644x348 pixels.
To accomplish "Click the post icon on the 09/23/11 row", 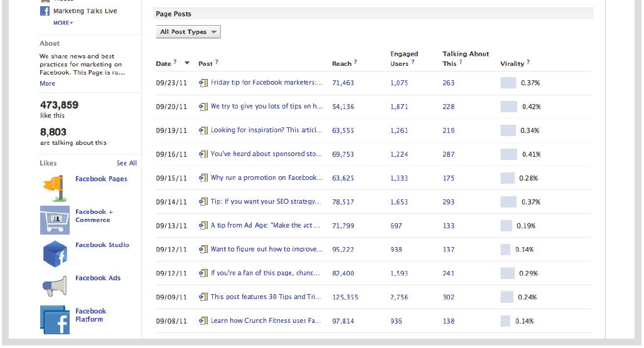I will tap(203, 83).
